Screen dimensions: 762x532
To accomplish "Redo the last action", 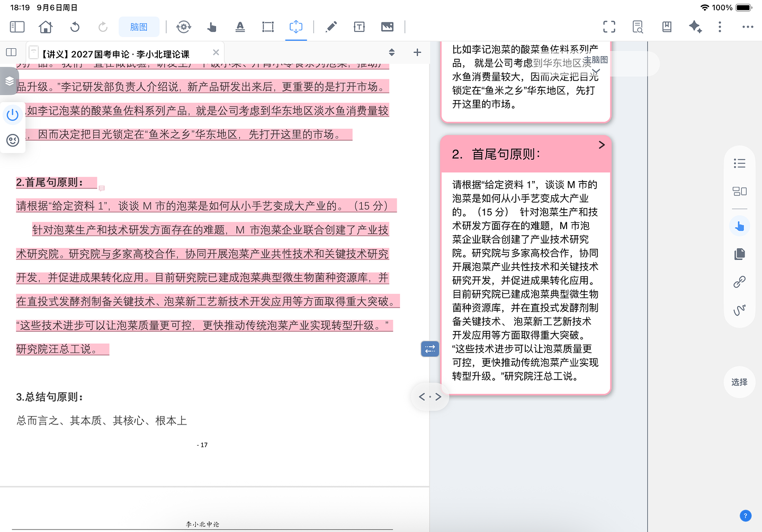I will [x=103, y=26].
